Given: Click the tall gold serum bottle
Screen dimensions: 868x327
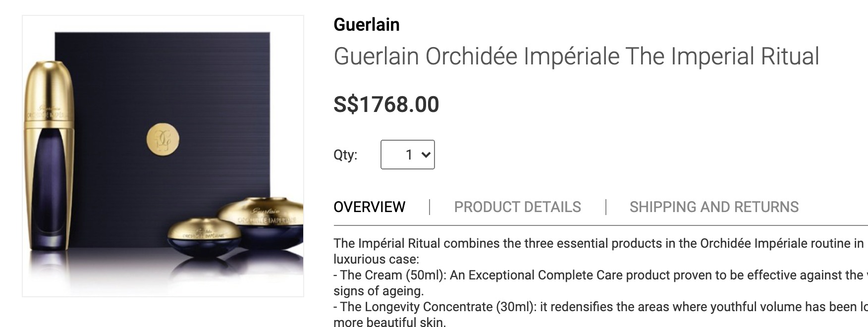Looking at the screenshot, I should (x=49, y=154).
